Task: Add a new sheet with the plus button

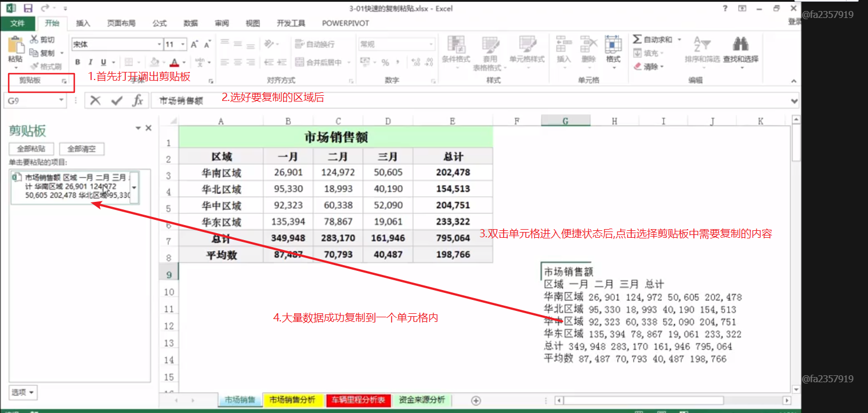Action: (x=476, y=400)
